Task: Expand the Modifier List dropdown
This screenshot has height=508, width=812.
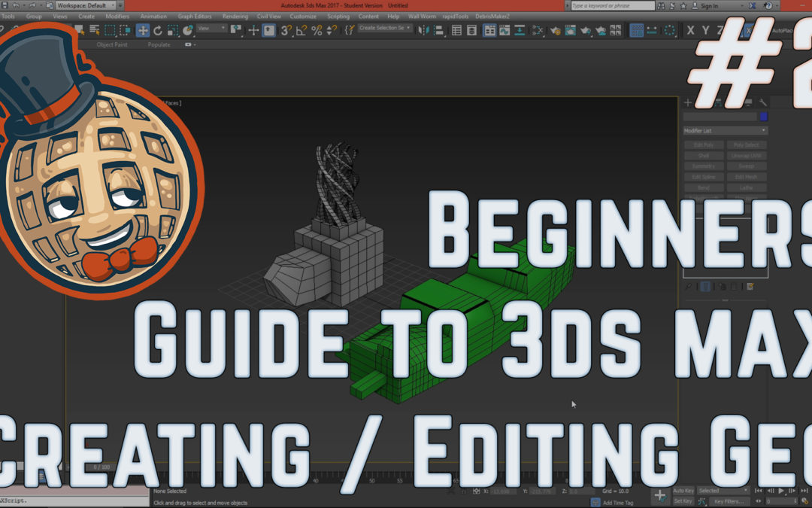Action: coord(725,131)
